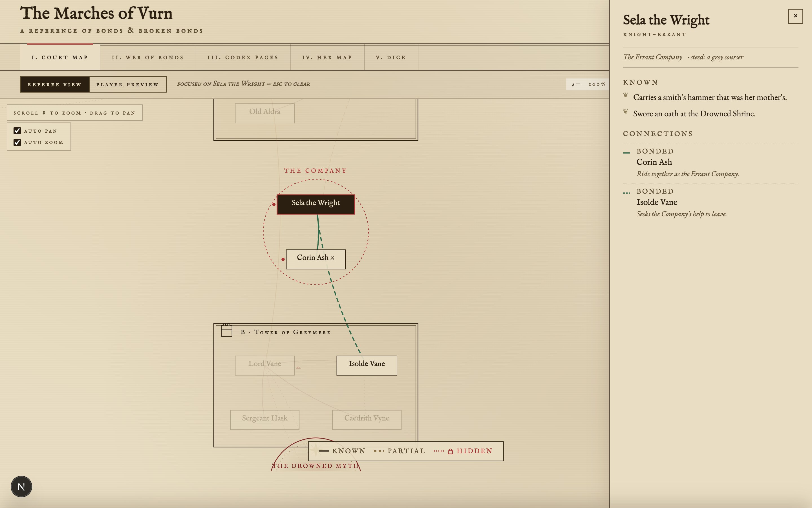Decrease font size with the A− control
Screen dimensions: 812x508
[576, 84]
